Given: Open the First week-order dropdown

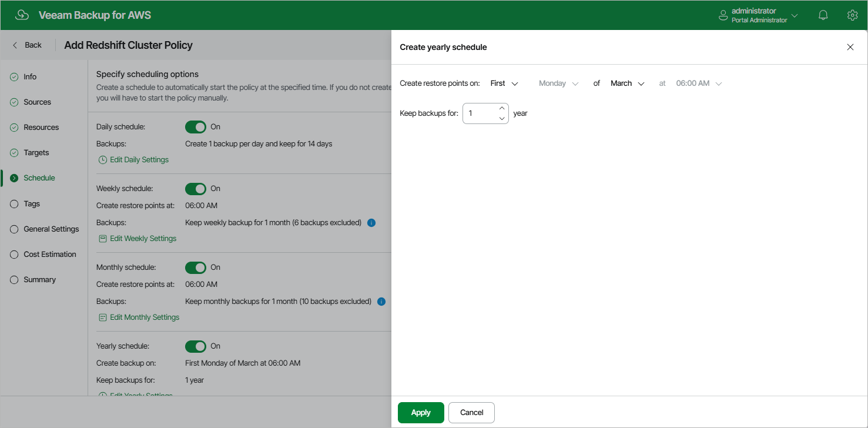Looking at the screenshot, I should pyautogui.click(x=504, y=83).
